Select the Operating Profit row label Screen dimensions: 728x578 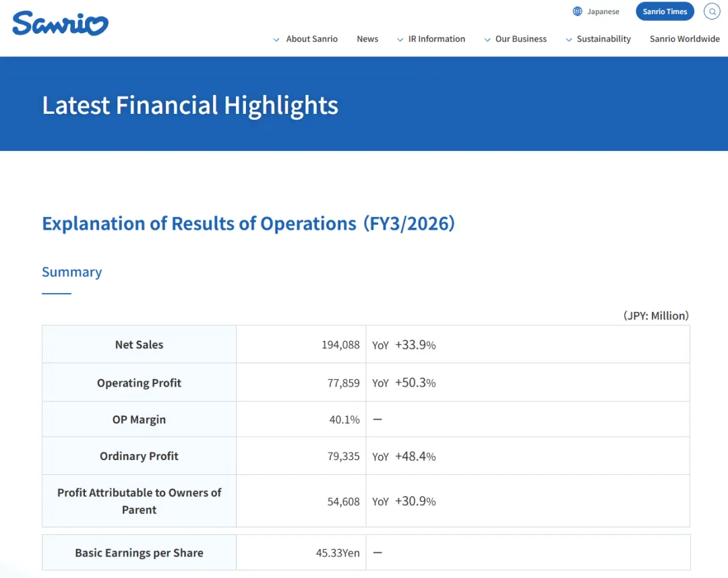140,383
